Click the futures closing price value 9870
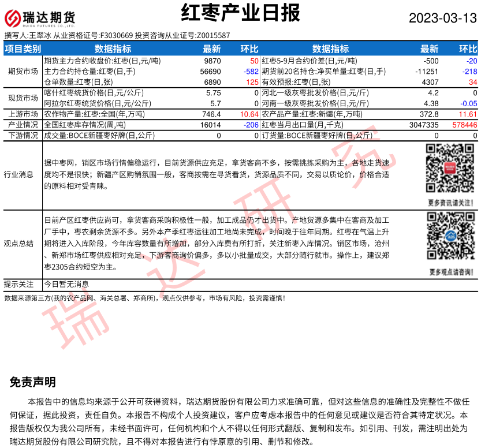Viewport: 481px width, 448px height. tap(212, 61)
